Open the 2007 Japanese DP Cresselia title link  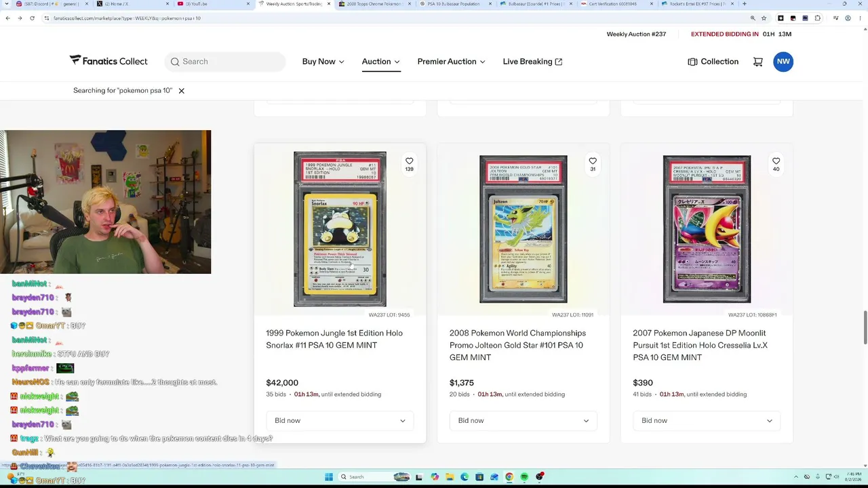(x=701, y=345)
